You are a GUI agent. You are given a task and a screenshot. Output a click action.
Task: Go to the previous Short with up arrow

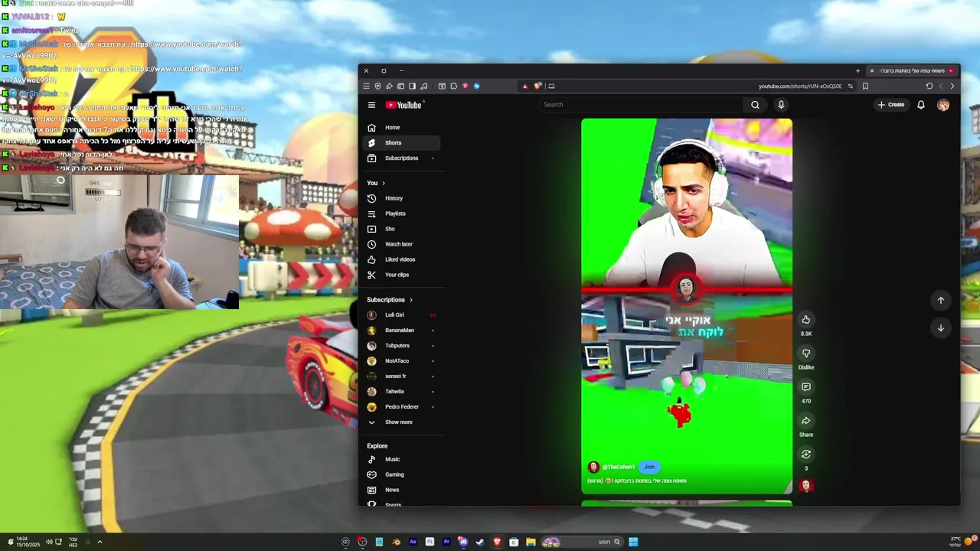[941, 300]
